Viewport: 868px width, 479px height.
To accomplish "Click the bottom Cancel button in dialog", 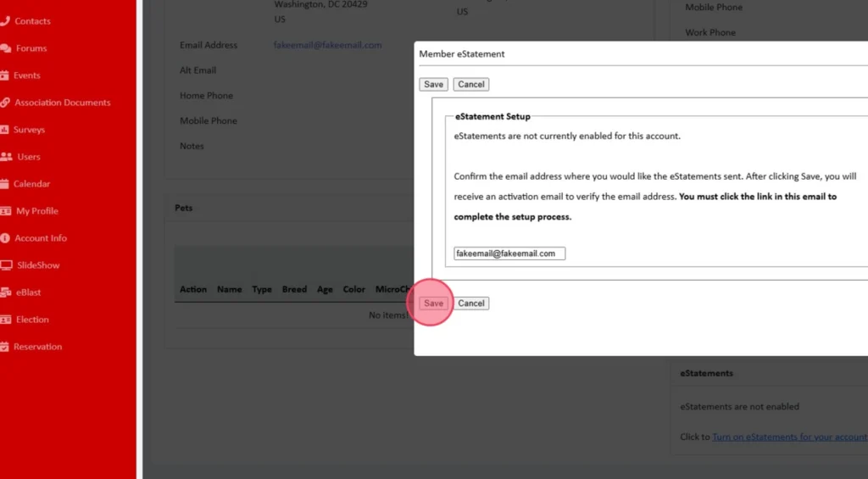I will [x=471, y=304].
